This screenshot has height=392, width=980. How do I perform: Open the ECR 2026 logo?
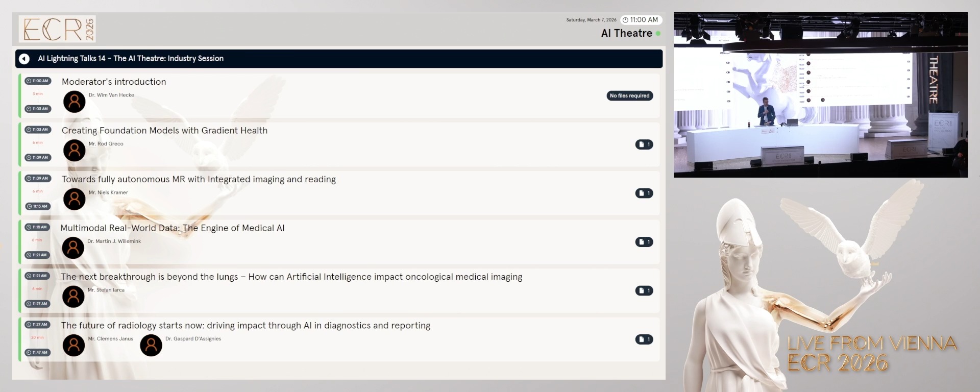(57, 29)
